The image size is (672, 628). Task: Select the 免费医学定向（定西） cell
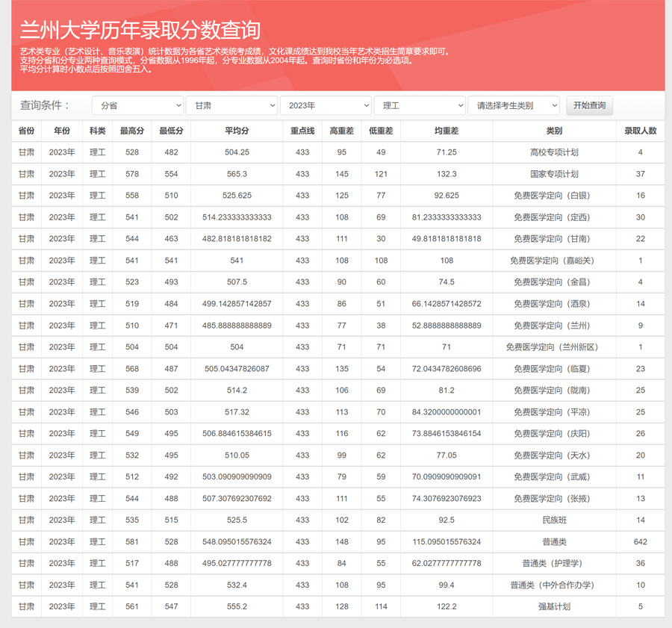click(x=555, y=217)
